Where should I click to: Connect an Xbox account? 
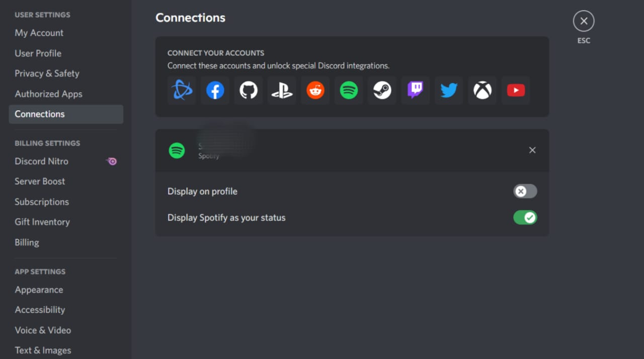click(x=482, y=91)
